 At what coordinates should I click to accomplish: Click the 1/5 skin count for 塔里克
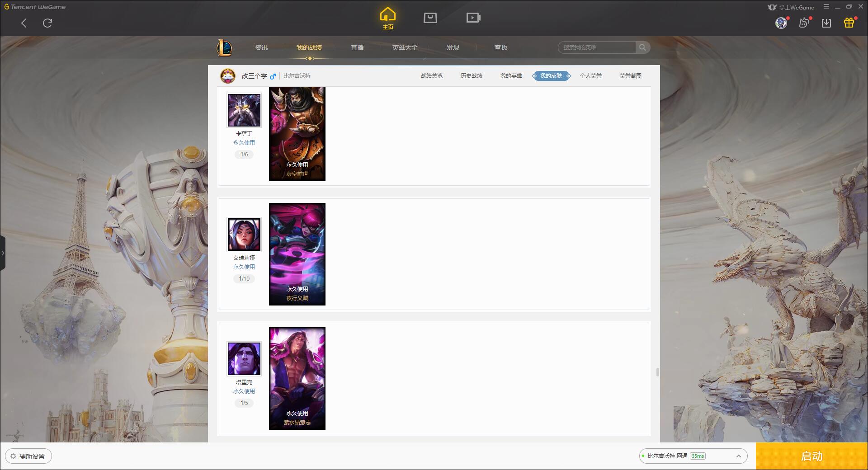coord(244,403)
